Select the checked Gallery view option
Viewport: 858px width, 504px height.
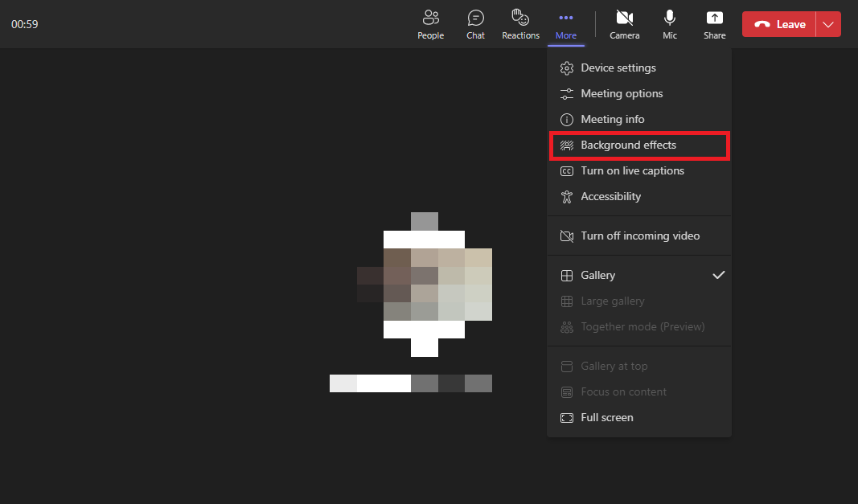639,275
